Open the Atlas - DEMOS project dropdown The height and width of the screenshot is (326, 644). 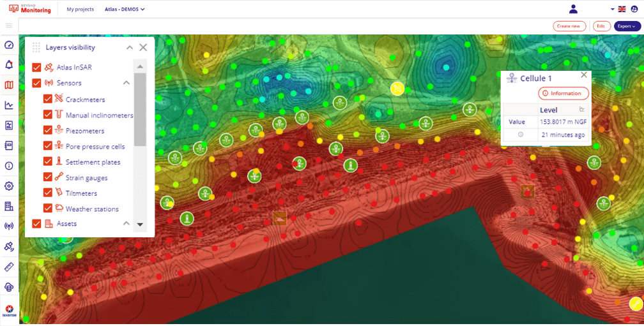pos(125,9)
